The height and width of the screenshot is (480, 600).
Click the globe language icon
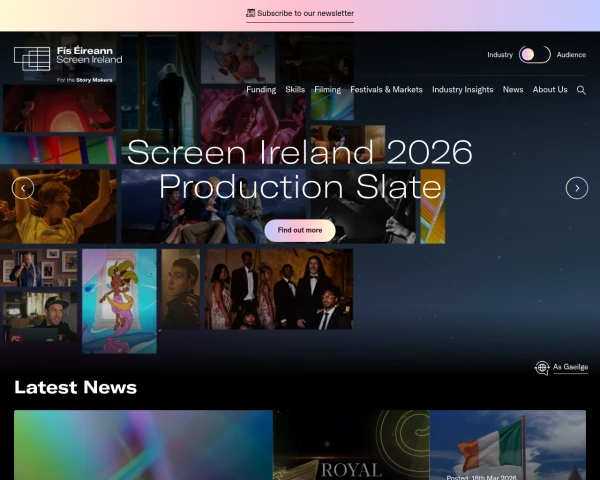[x=542, y=368]
